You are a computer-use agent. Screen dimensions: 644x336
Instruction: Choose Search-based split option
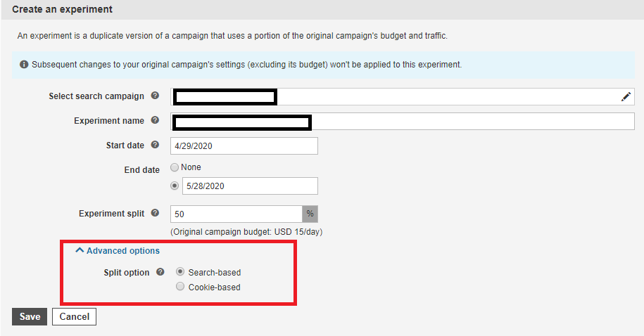pos(180,271)
